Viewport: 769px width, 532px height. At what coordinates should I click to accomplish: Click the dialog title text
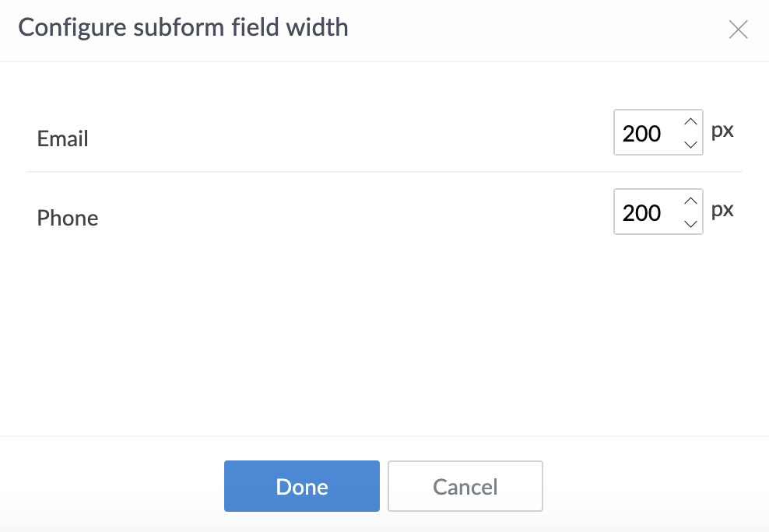tap(183, 28)
